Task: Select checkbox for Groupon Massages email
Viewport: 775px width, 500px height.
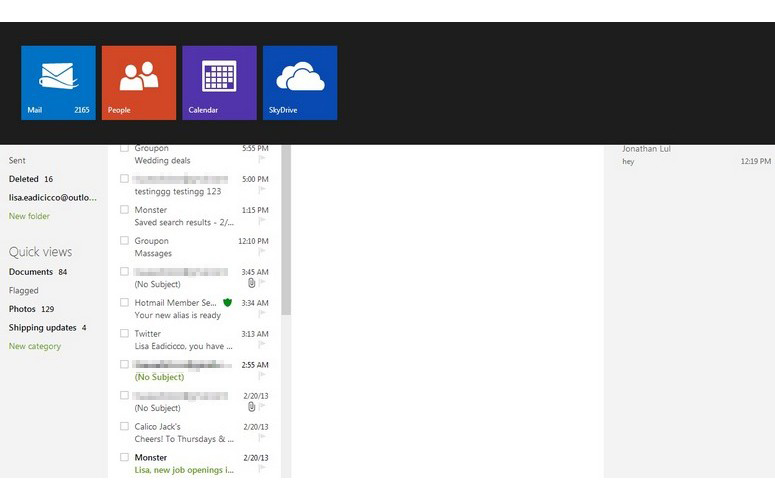Action: point(124,241)
